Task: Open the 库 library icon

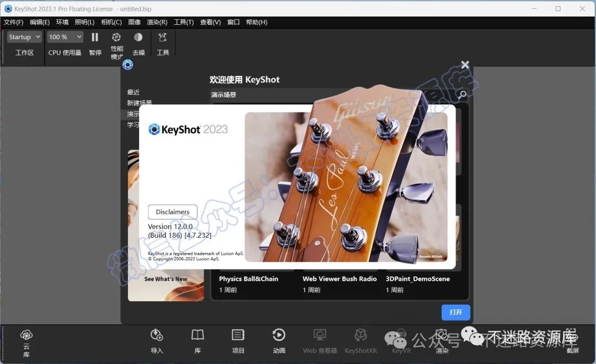Action: click(198, 335)
